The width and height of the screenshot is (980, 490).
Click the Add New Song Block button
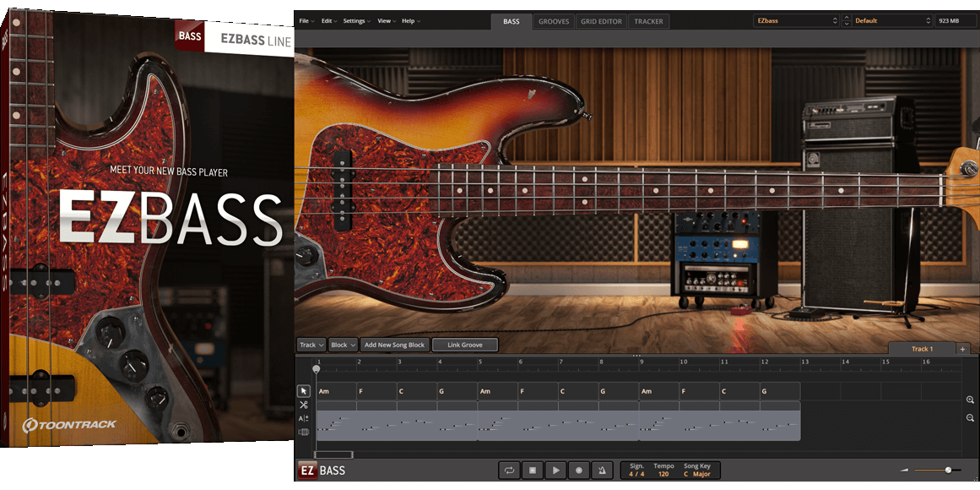[x=394, y=345]
